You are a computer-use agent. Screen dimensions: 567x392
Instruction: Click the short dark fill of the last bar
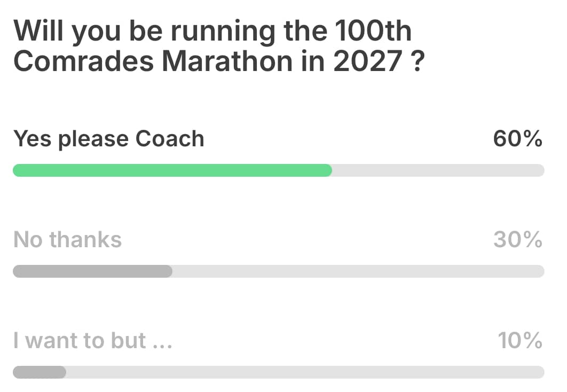tap(40, 372)
